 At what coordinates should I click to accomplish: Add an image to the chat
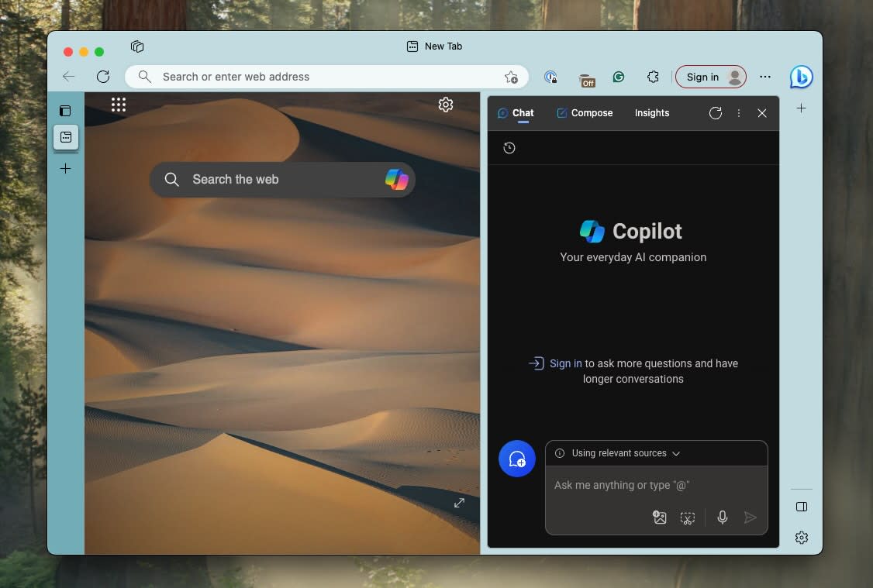(660, 518)
